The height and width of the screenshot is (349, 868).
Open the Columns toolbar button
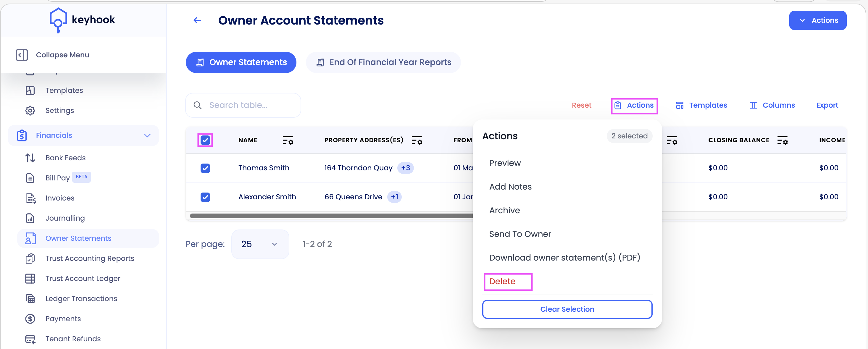tap(772, 106)
